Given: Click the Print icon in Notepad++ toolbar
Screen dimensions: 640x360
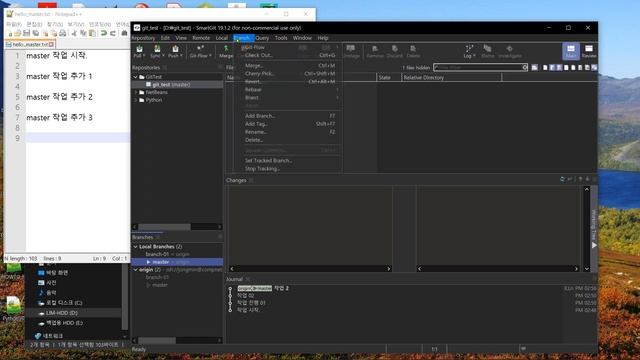Looking at the screenshot, I should (x=62, y=33).
